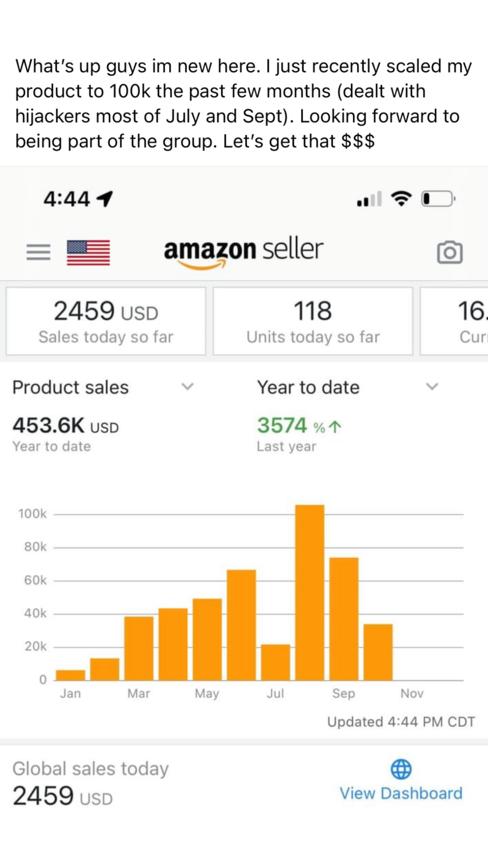Tap the battery status icon
The height and width of the screenshot is (868, 488).
438,198
